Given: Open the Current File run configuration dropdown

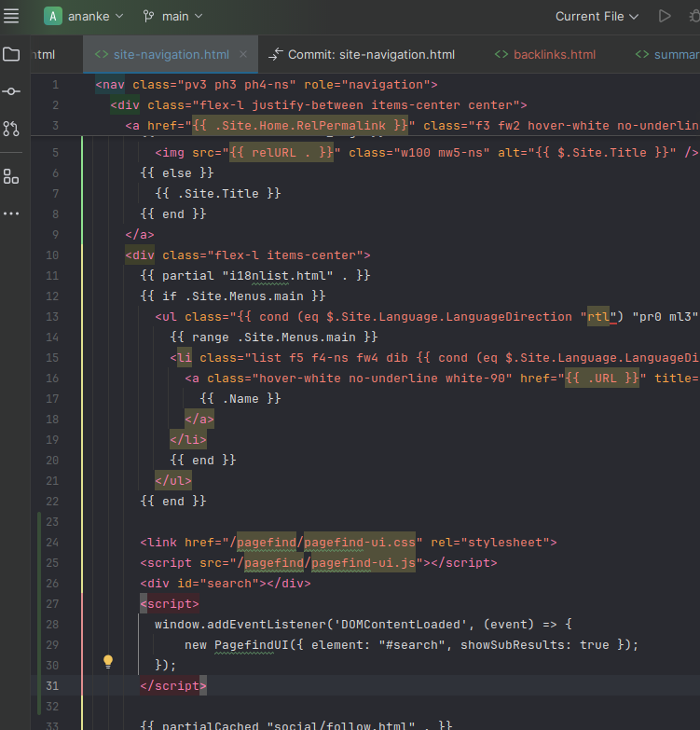Looking at the screenshot, I should [x=597, y=16].
